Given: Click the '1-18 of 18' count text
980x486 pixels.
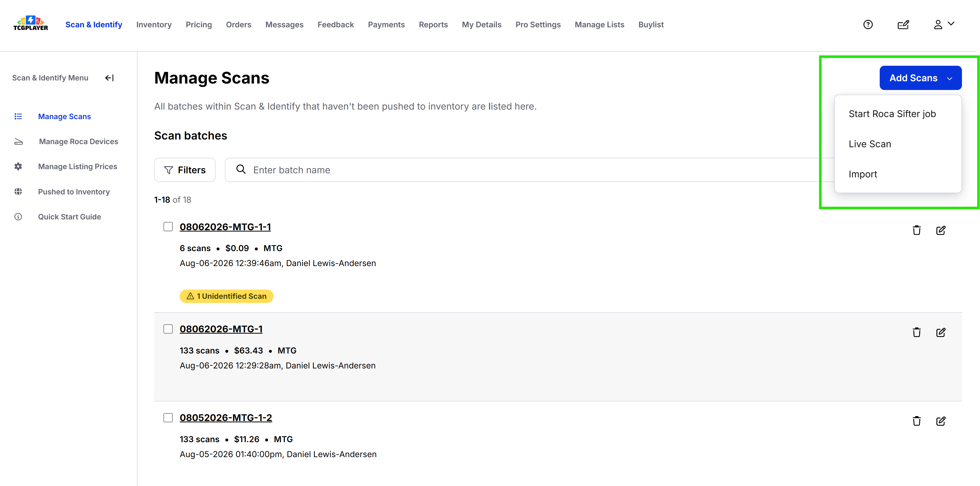Looking at the screenshot, I should click(172, 200).
